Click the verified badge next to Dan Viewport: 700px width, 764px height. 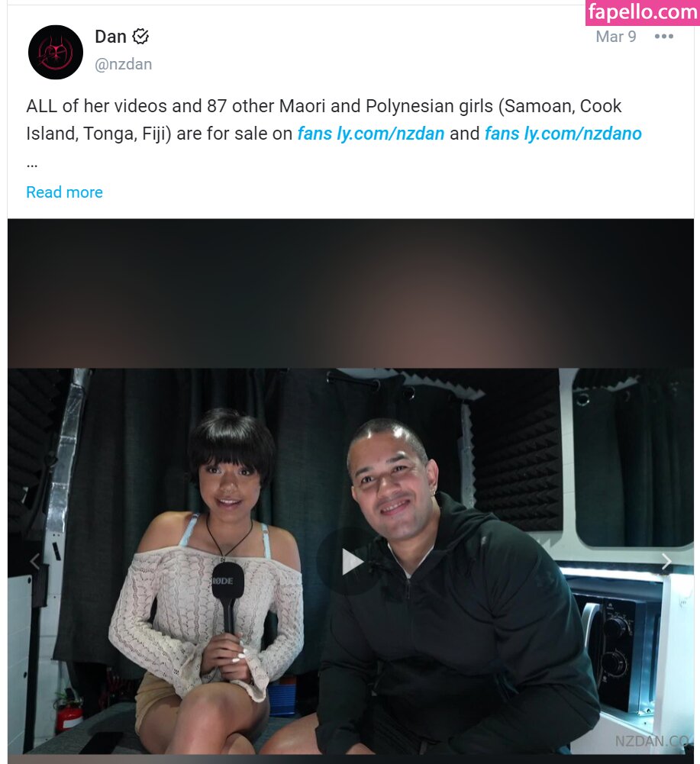pos(141,37)
